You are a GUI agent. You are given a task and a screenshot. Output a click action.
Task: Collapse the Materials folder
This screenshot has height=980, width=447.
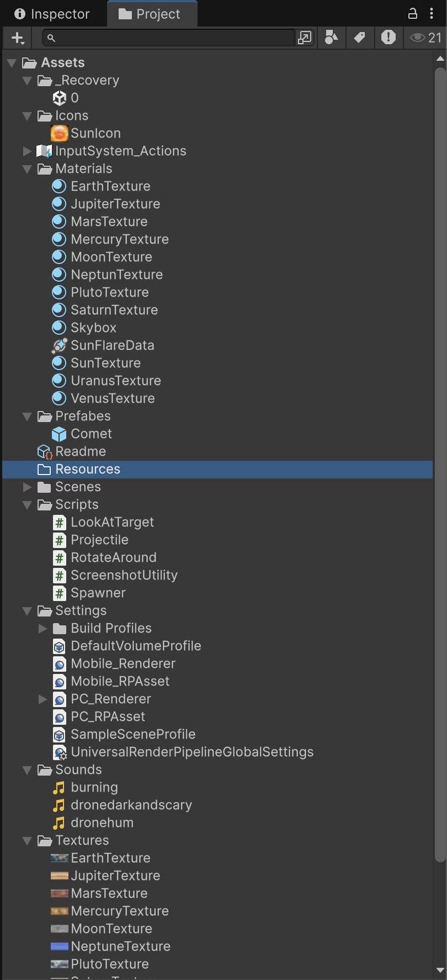point(27,168)
